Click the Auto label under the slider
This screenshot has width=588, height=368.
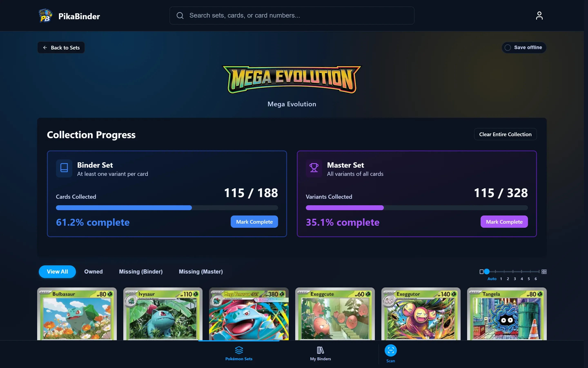[x=492, y=279]
